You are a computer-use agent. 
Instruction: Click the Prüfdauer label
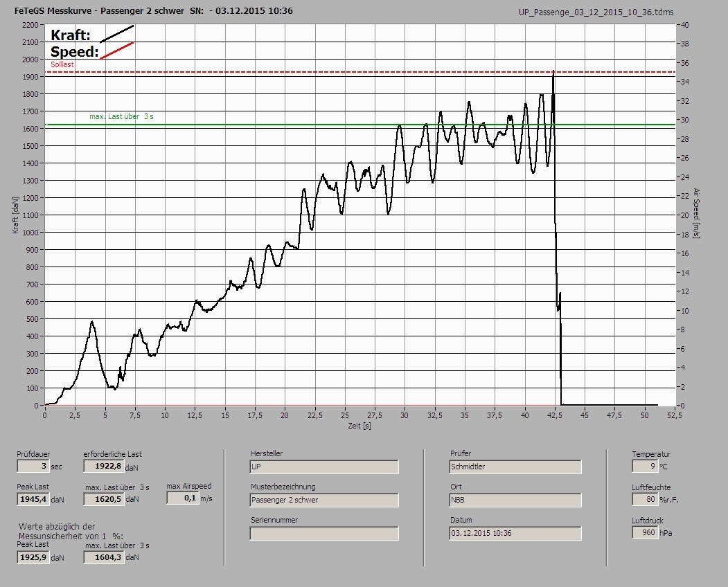pos(33,454)
